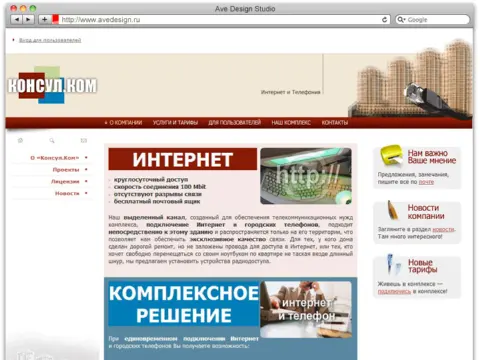Open the О «Консул.Ком» sidebar link

click(55, 158)
